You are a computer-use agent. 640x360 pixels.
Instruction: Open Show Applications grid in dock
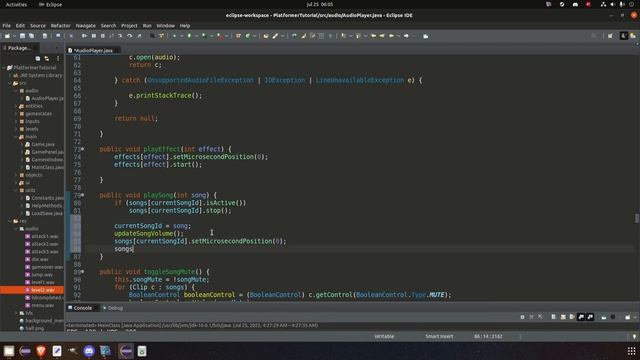coord(631,351)
